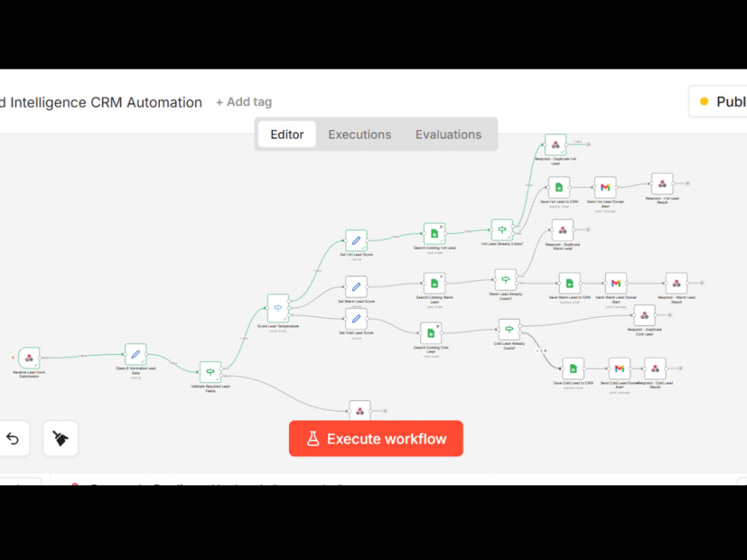Click the Execute workflow button
747x560 pixels.
pos(376,438)
